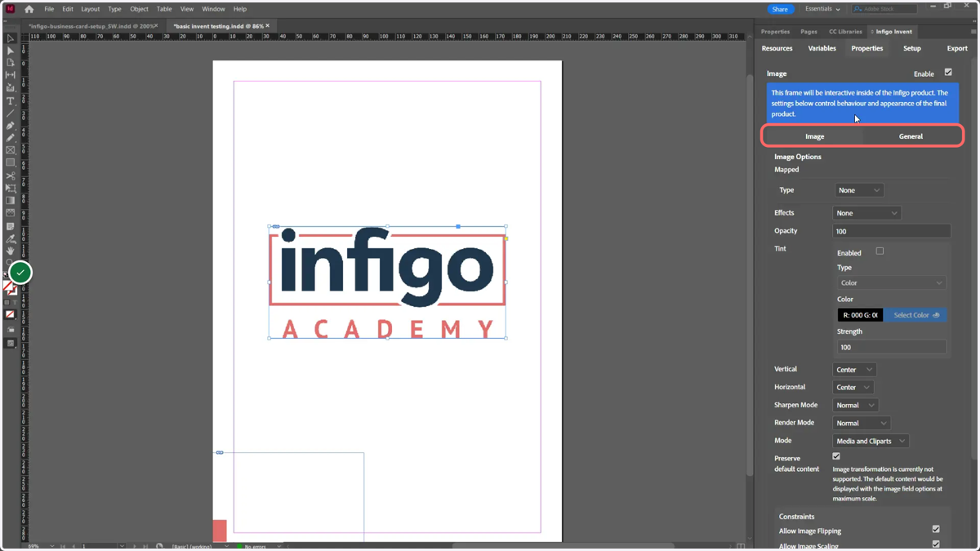Open the Render Mode dropdown
The height and width of the screenshot is (551, 980).
pos(861,424)
